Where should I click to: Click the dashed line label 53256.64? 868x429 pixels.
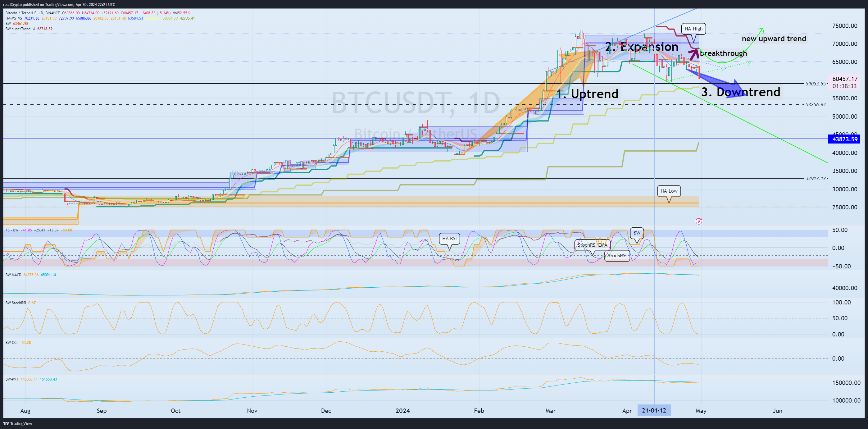(816, 105)
